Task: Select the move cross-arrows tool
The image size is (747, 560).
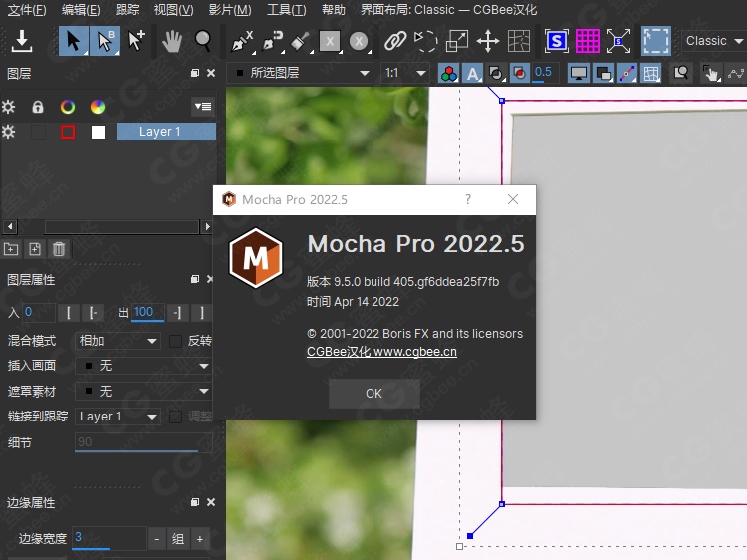Action: 488,41
